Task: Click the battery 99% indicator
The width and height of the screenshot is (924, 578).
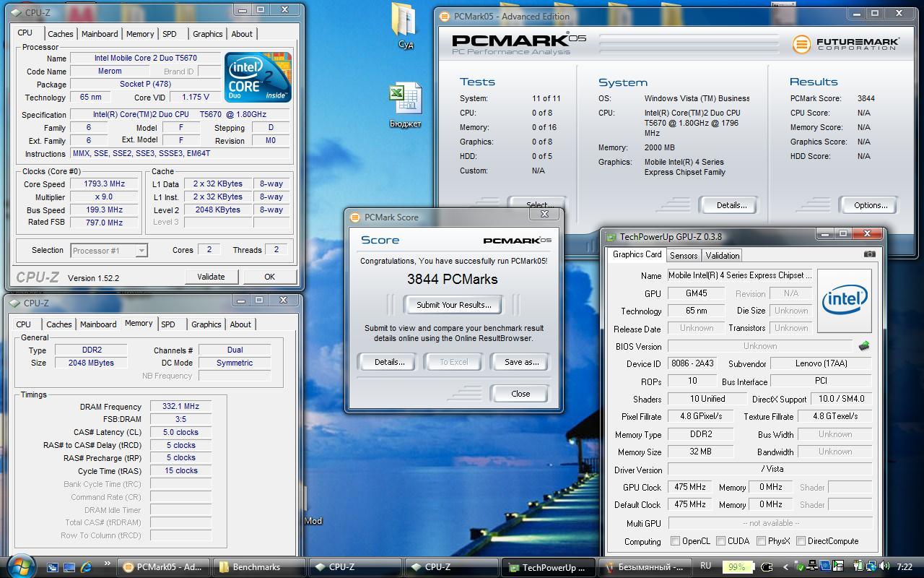Action: click(x=737, y=567)
